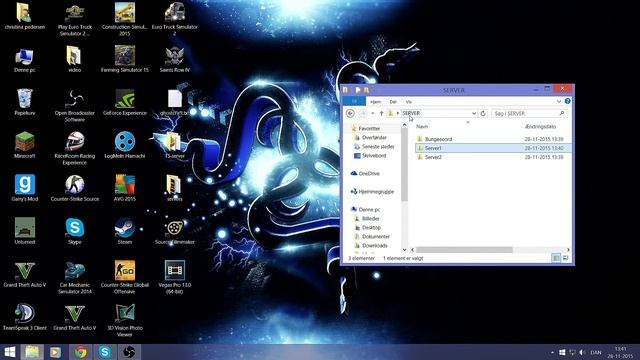Screen dimensions: 640x360
Task: Open Explorer help with question mark icon
Action: pos(567,101)
